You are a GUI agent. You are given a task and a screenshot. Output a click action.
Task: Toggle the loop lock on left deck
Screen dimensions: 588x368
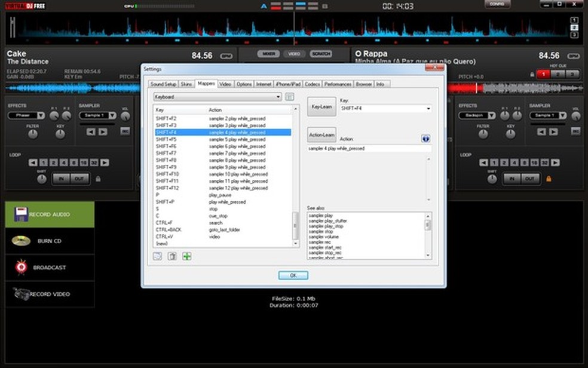[x=98, y=179]
